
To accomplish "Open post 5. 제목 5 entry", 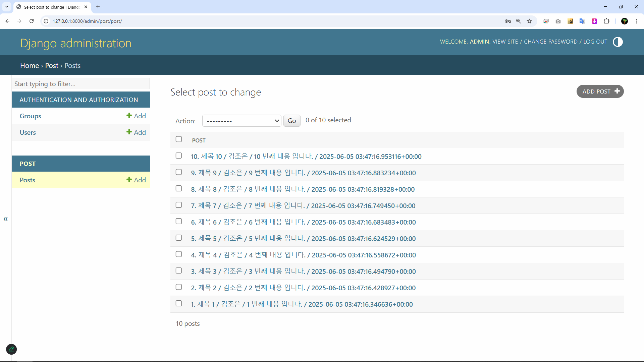I will tap(303, 238).
